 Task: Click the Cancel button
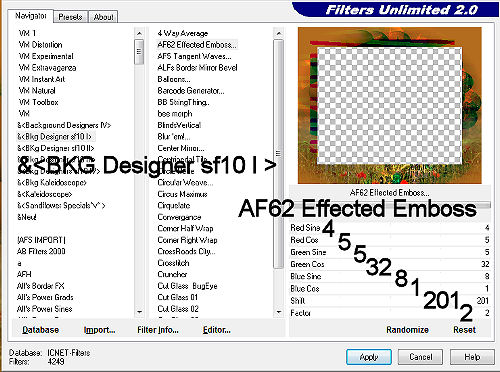pos(421,357)
